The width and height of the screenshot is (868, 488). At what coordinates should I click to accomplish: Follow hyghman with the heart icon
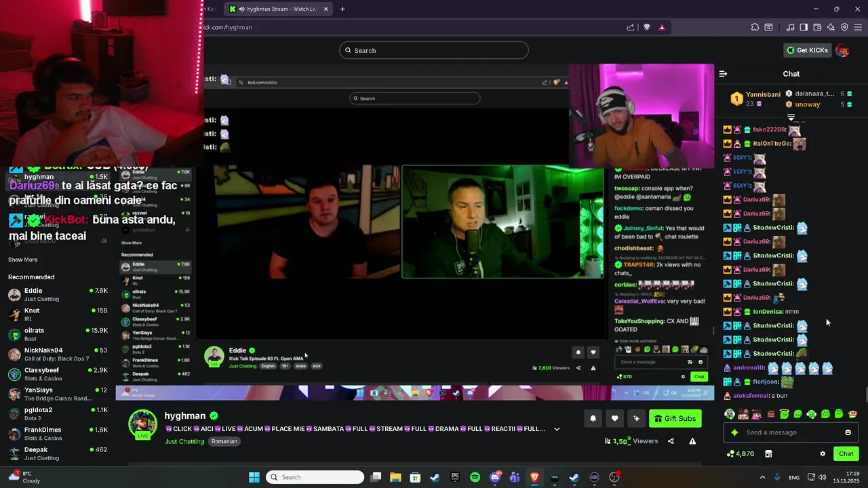pos(614,419)
